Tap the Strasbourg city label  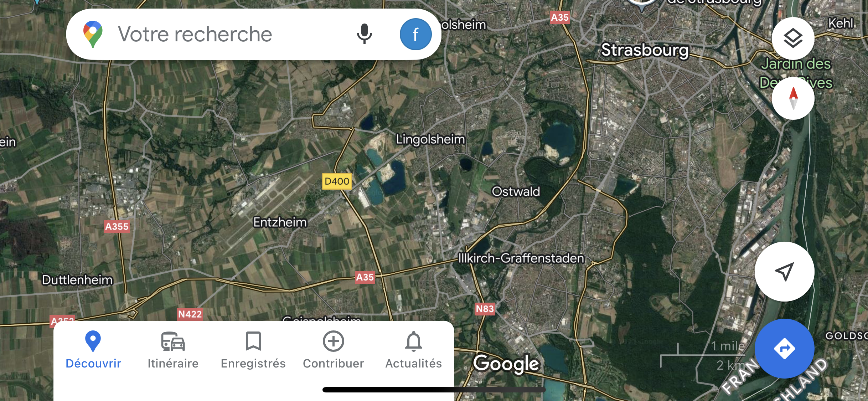point(645,50)
